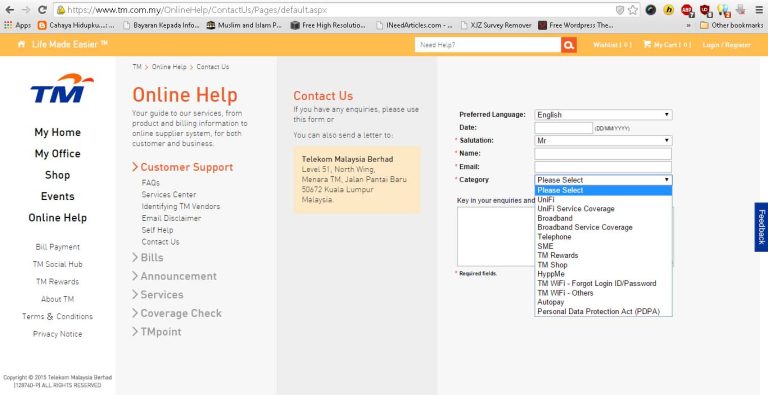Open My Office sidebar link

click(57, 154)
